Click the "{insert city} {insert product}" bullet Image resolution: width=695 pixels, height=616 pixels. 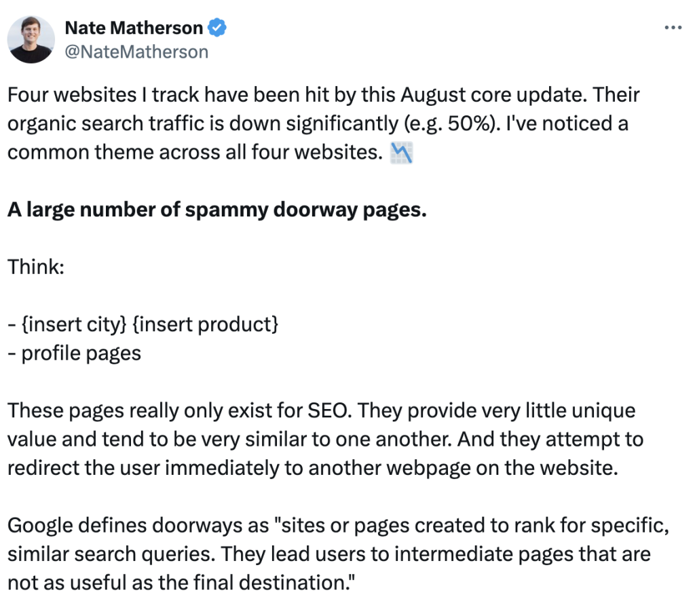click(143, 324)
